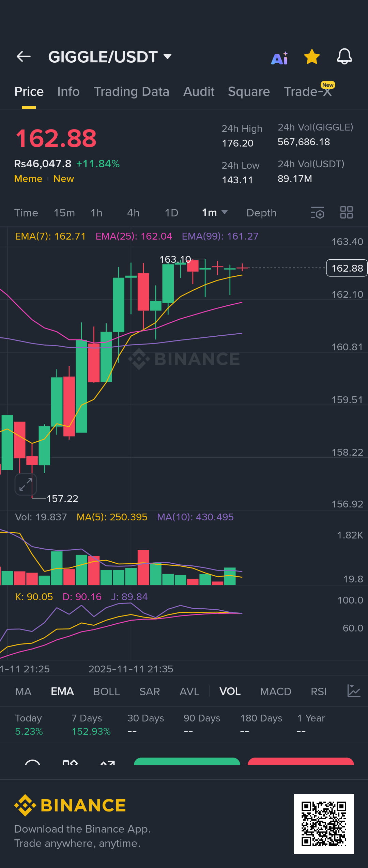Tap the +11.84% change value

[x=98, y=164]
